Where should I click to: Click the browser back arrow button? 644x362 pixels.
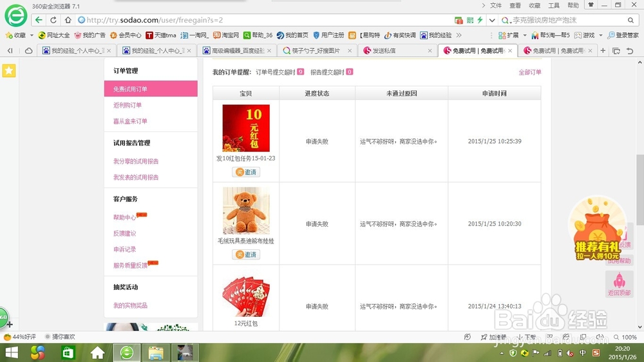pyautogui.click(x=39, y=20)
